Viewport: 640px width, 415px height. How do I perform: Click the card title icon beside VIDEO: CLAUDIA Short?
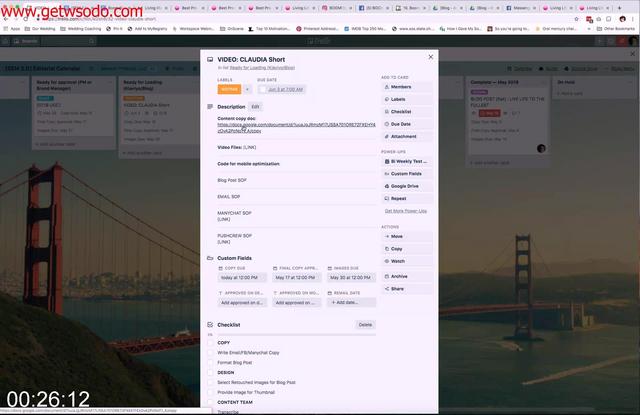pyautogui.click(x=210, y=60)
